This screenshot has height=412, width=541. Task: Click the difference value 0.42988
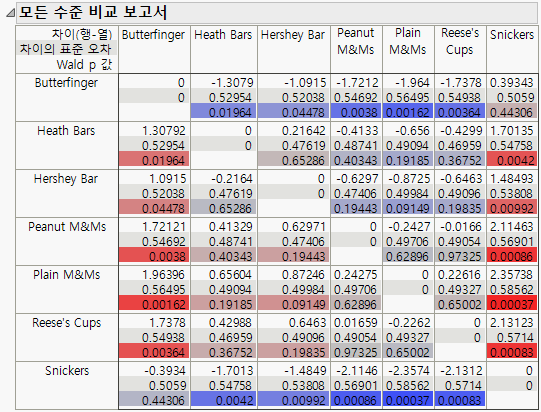click(230, 323)
